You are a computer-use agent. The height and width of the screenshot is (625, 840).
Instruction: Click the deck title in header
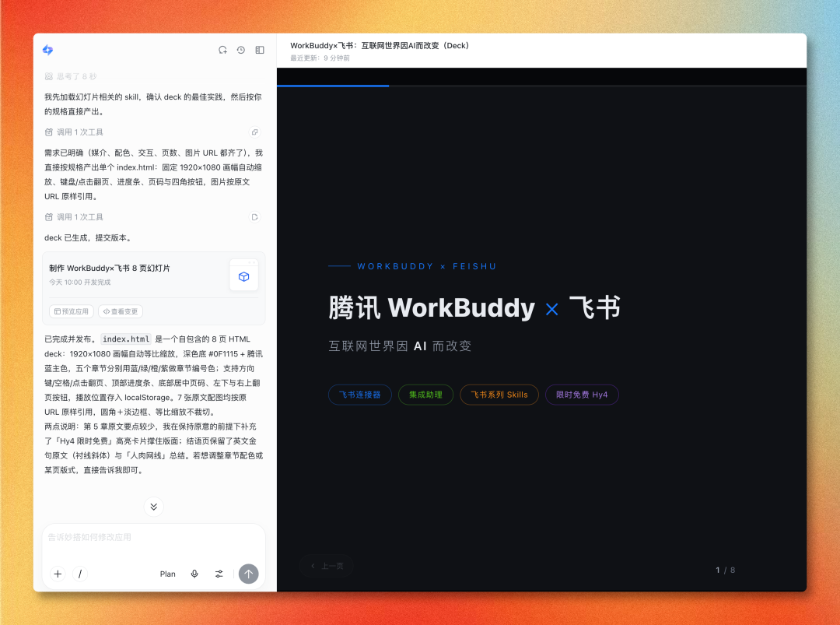point(380,46)
